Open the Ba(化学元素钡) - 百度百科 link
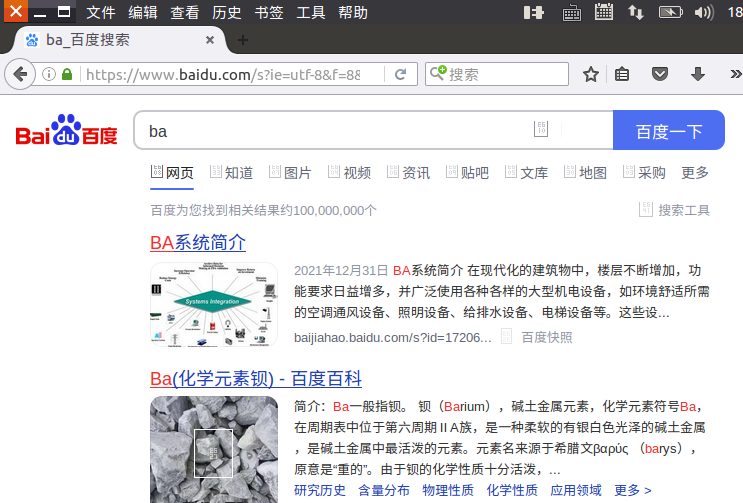 [x=256, y=379]
